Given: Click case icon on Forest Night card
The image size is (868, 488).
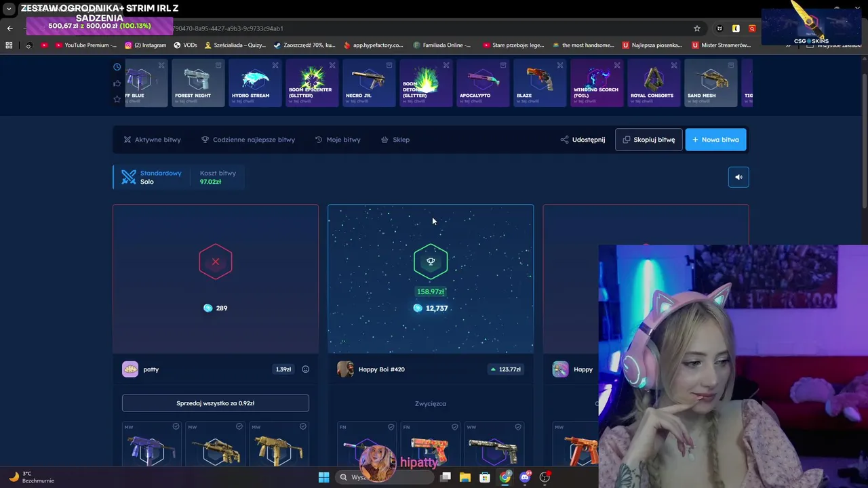Looking at the screenshot, I should 218,65.
